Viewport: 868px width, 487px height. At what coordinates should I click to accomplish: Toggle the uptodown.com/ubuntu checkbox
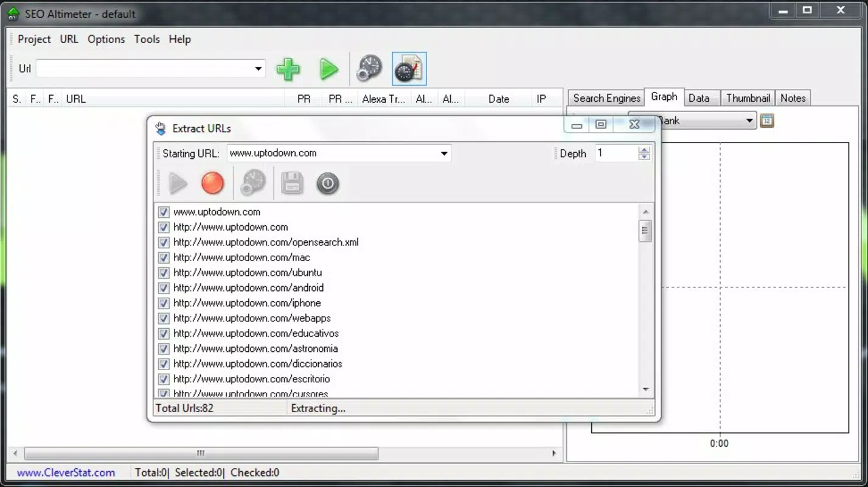pyautogui.click(x=164, y=273)
